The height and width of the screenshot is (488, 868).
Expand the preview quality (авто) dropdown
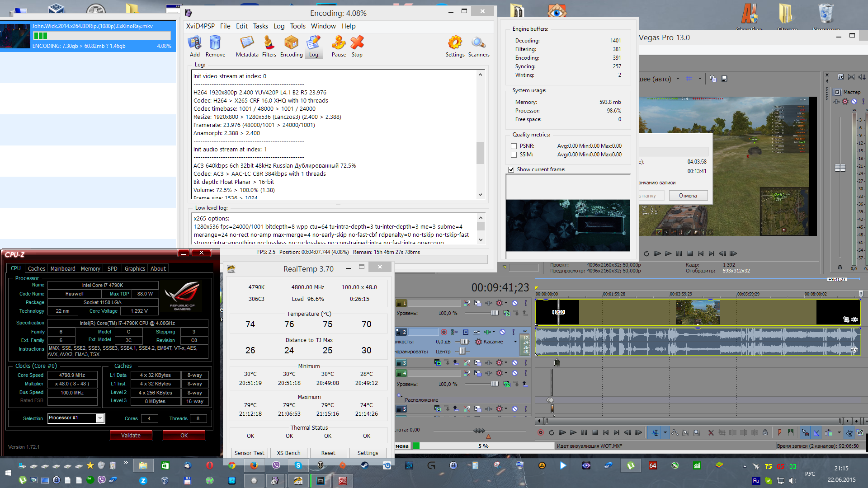point(678,79)
